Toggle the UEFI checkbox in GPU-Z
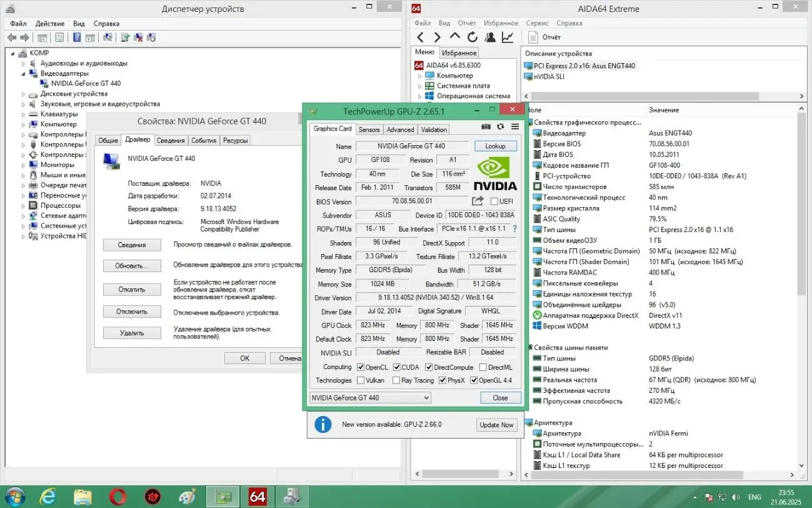The width and height of the screenshot is (812, 508). (494, 201)
